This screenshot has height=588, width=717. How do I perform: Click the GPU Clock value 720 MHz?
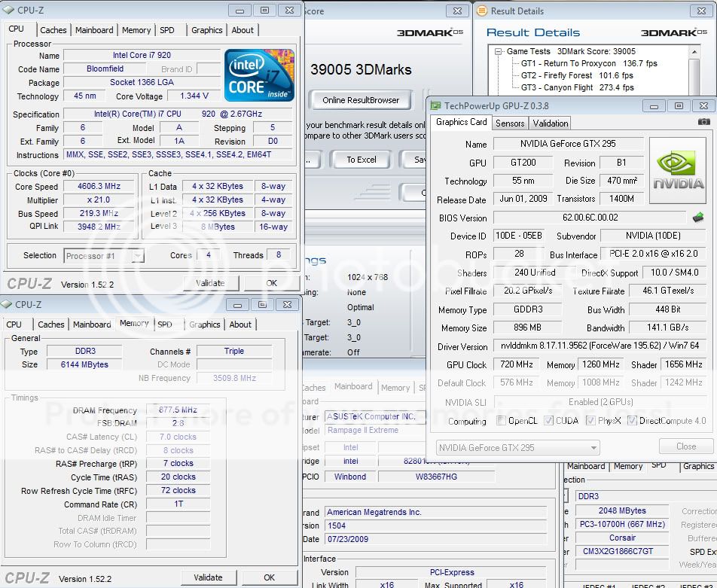[x=516, y=364]
